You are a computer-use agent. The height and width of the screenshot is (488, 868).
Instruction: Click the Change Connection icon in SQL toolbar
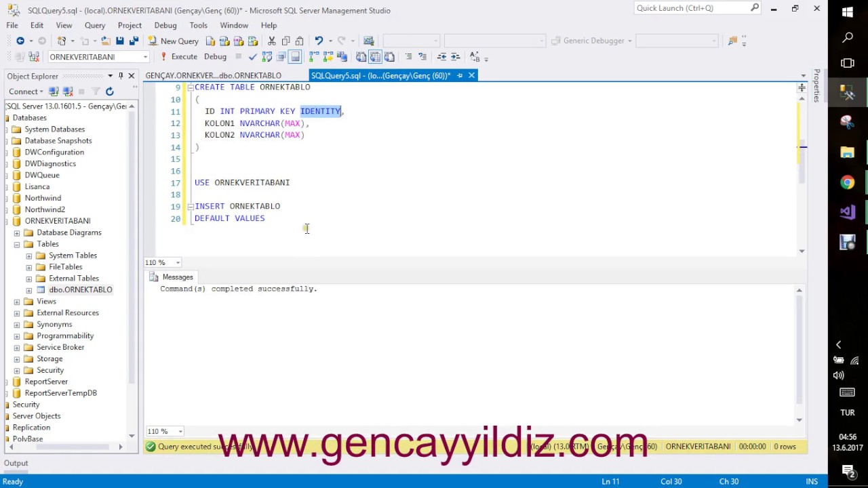35,56
